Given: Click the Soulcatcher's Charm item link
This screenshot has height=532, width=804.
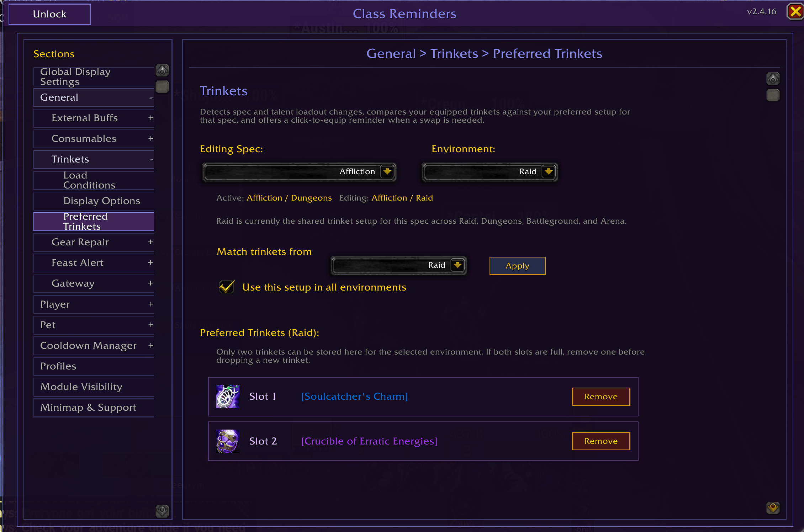Looking at the screenshot, I should (x=355, y=397).
